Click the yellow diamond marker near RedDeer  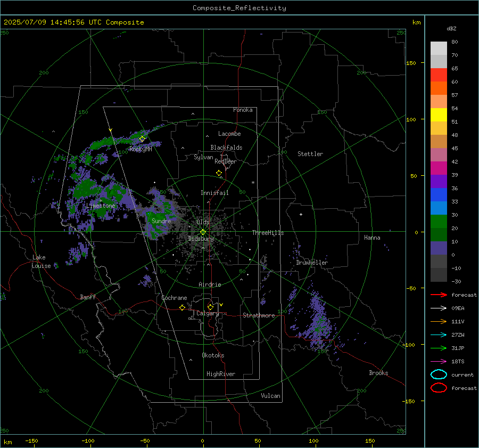coord(219,173)
